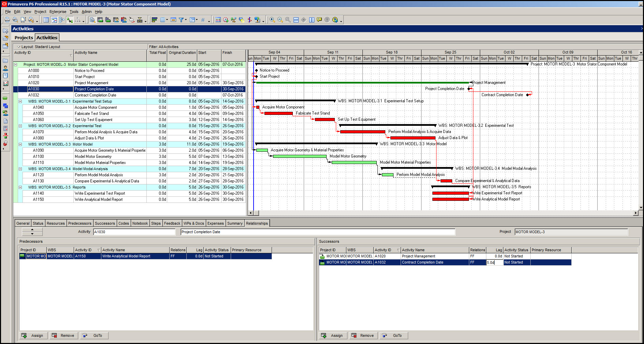
Task: Show the Activity Network view
Action: pyautogui.click(x=62, y=20)
